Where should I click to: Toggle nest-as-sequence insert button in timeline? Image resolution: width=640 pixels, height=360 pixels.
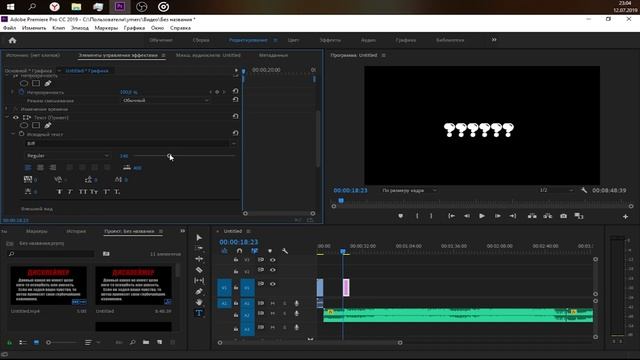click(224, 251)
